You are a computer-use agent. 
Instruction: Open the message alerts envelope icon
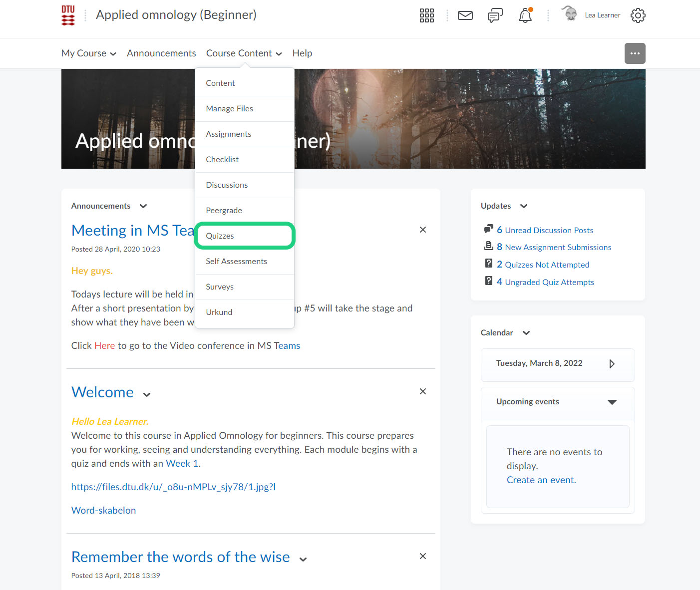coord(465,15)
